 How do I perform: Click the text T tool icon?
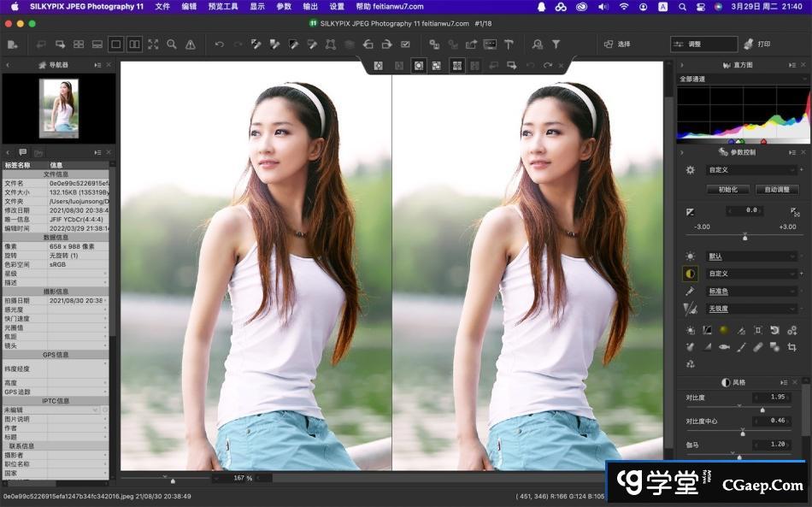(509, 44)
